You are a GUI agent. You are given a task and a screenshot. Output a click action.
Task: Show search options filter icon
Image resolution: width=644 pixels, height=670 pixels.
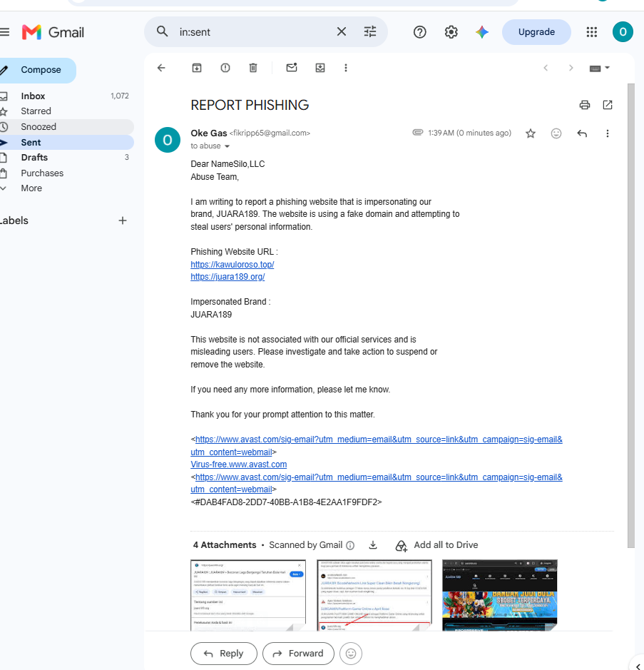[x=370, y=31]
